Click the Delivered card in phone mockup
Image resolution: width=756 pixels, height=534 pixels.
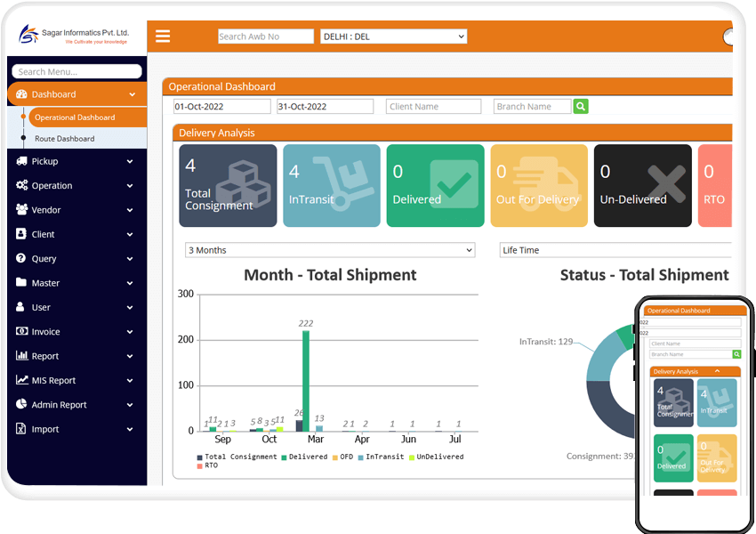[673, 457]
